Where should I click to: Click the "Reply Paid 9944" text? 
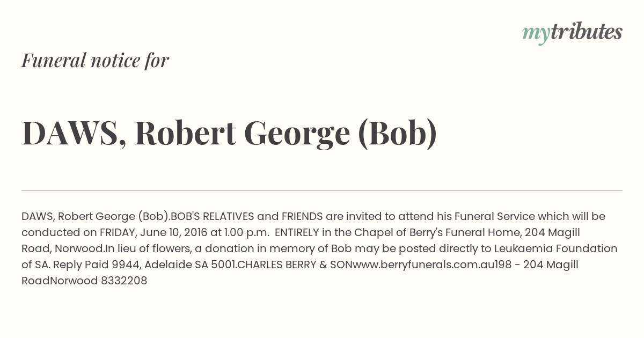pyautogui.click(x=97, y=264)
